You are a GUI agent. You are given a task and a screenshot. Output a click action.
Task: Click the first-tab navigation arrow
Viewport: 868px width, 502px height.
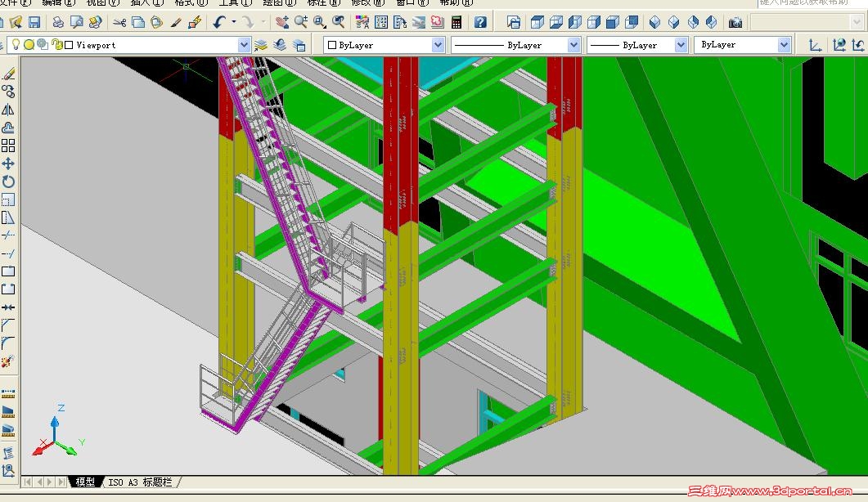tap(27, 482)
